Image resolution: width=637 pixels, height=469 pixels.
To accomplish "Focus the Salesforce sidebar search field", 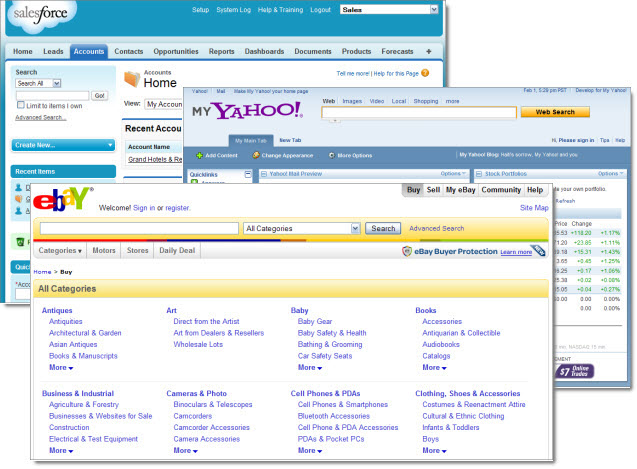I will (52, 96).
